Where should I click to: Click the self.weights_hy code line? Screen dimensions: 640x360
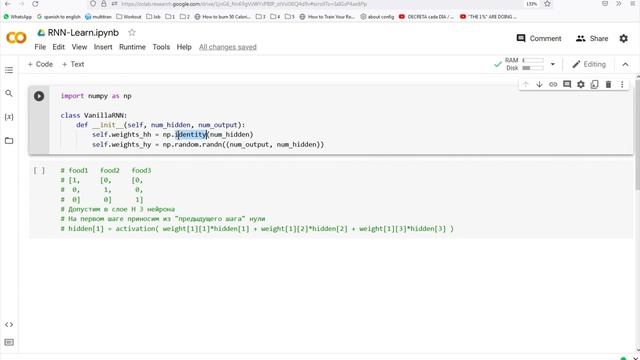[208, 144]
